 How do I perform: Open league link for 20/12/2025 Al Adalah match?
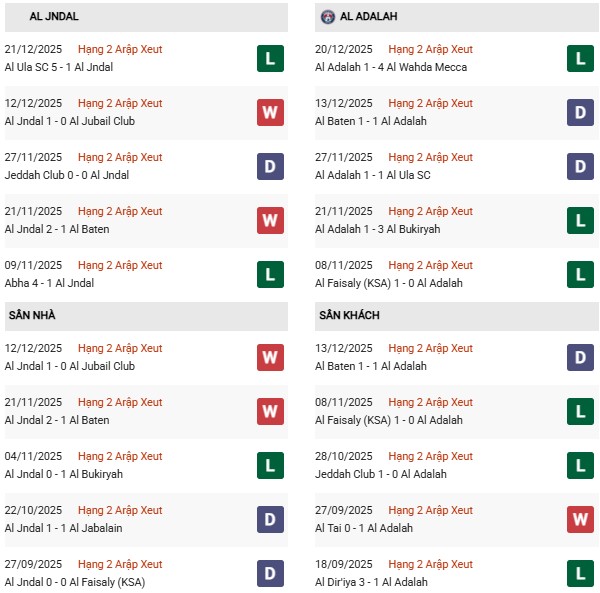[x=431, y=49]
